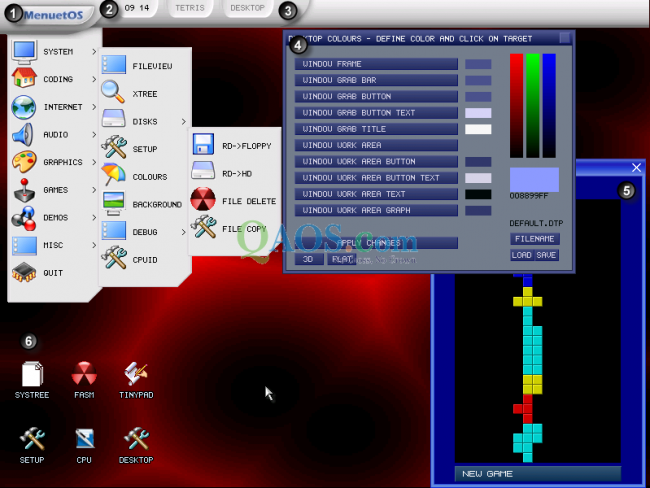Click the RD->FLOPPY disk icon
This screenshot has height=488, width=650.
(x=204, y=143)
